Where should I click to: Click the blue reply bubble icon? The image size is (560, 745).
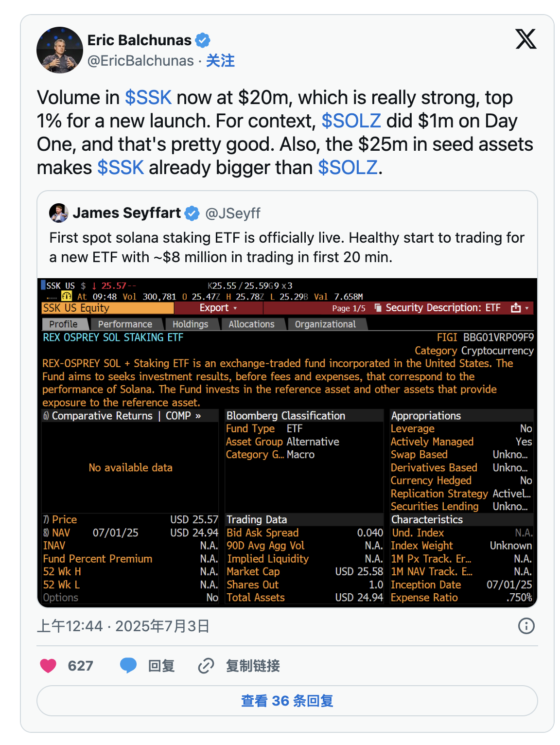(128, 665)
